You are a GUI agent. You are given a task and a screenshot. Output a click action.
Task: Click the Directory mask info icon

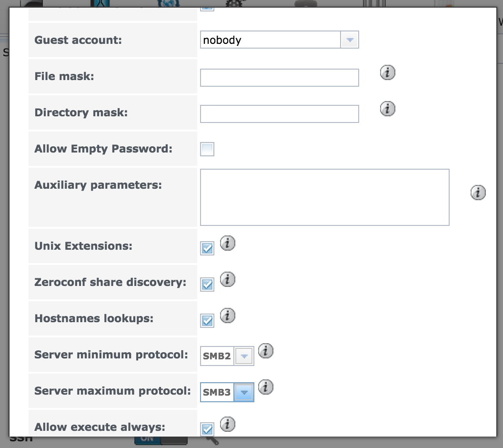click(388, 109)
